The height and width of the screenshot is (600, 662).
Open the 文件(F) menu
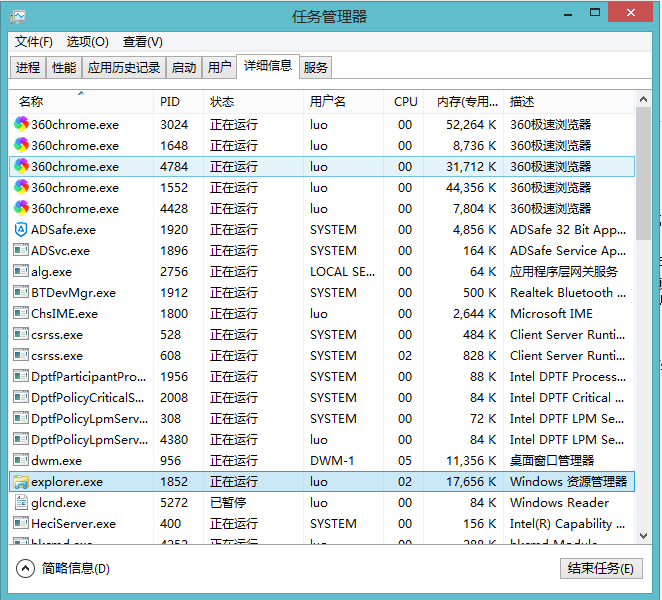point(34,42)
